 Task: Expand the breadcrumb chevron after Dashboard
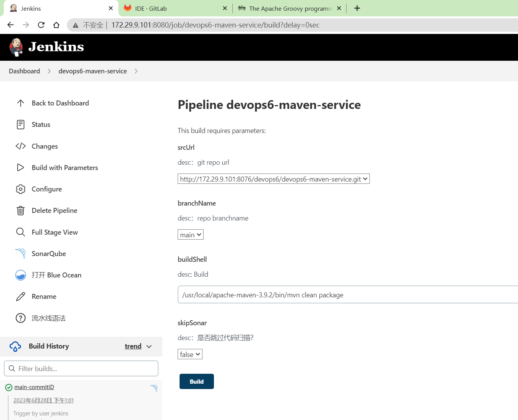(x=49, y=71)
